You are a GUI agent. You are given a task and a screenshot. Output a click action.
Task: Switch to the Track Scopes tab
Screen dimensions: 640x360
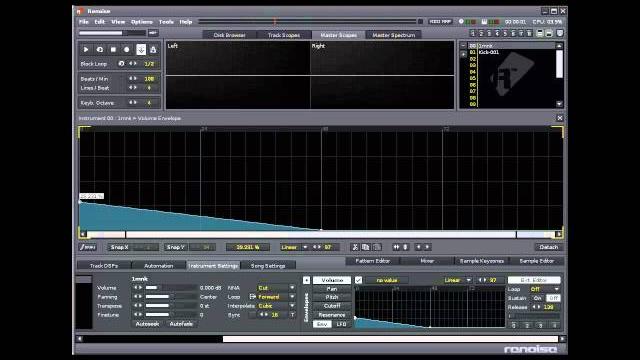click(284, 35)
